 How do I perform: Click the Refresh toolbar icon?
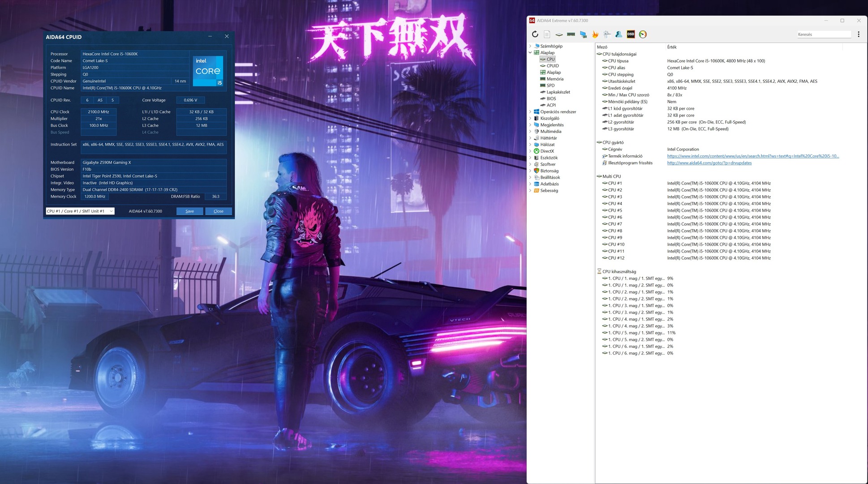pos(535,34)
